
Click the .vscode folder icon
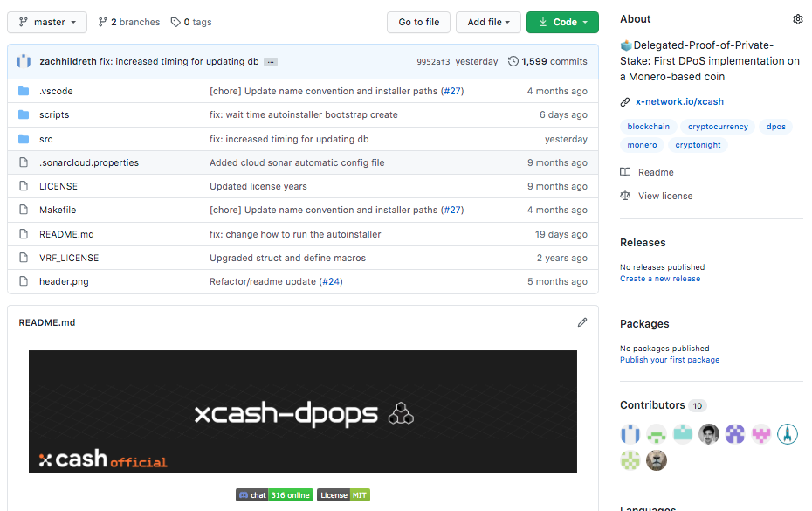(24, 91)
